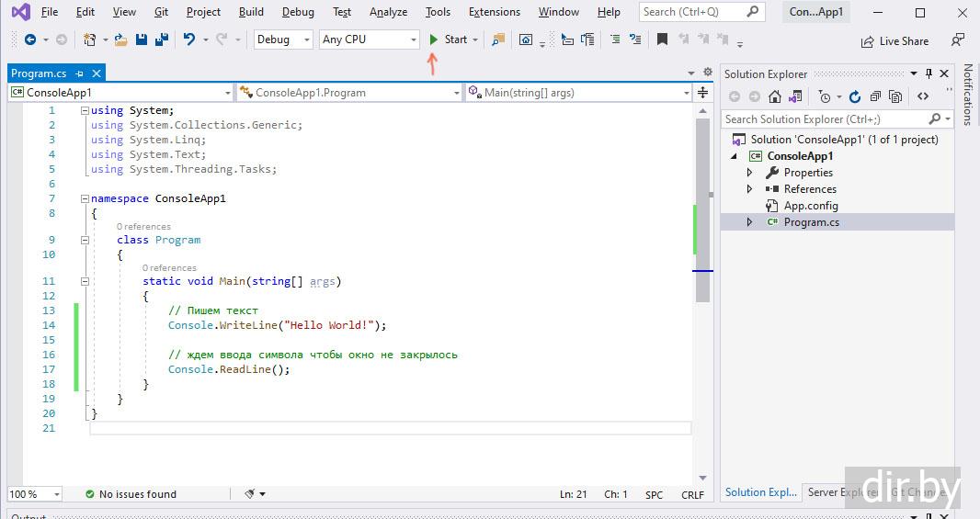Collapse the Main method code fold
The image size is (980, 519).
point(85,282)
